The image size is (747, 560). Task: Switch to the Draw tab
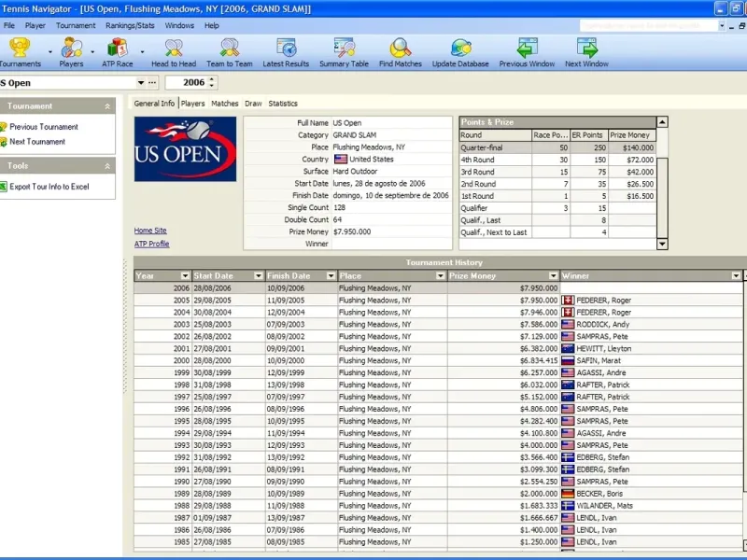[x=253, y=104]
